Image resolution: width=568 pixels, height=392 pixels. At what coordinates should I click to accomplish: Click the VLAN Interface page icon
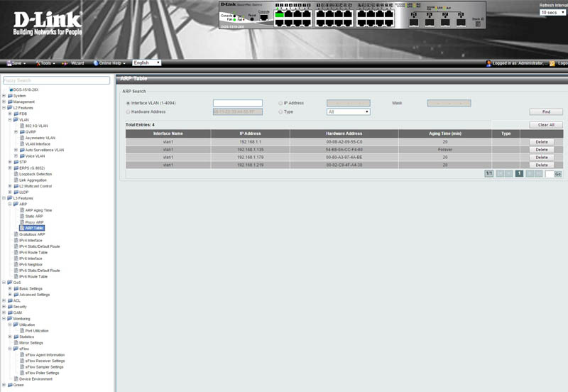pos(22,144)
